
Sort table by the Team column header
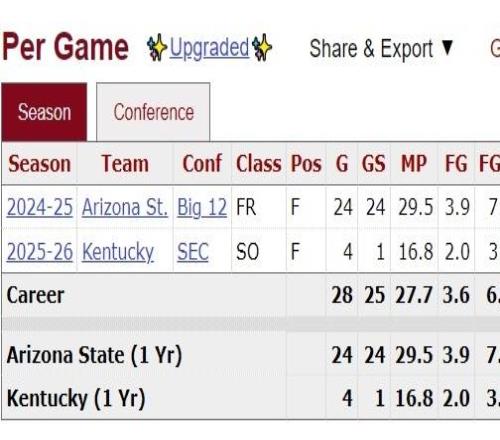coord(125,164)
